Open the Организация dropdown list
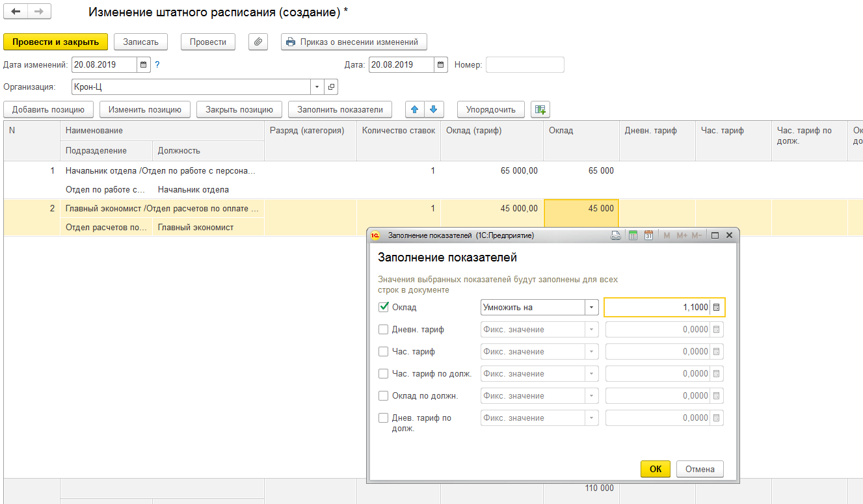This screenshot has width=863, height=504. click(317, 87)
